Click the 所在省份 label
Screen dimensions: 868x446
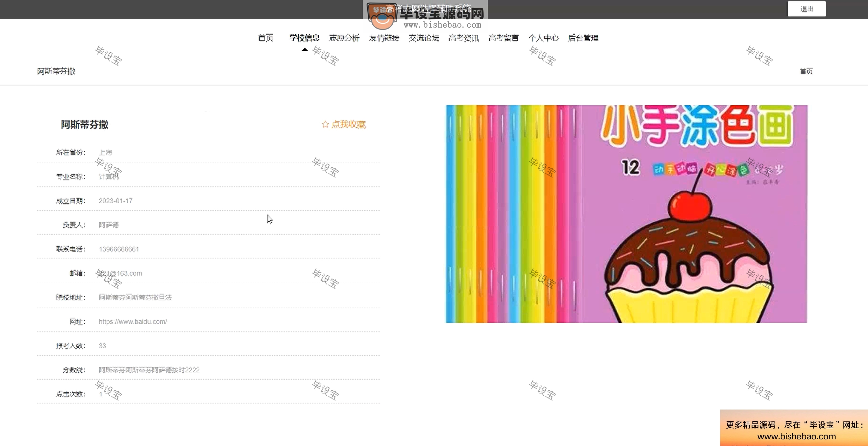tap(71, 153)
